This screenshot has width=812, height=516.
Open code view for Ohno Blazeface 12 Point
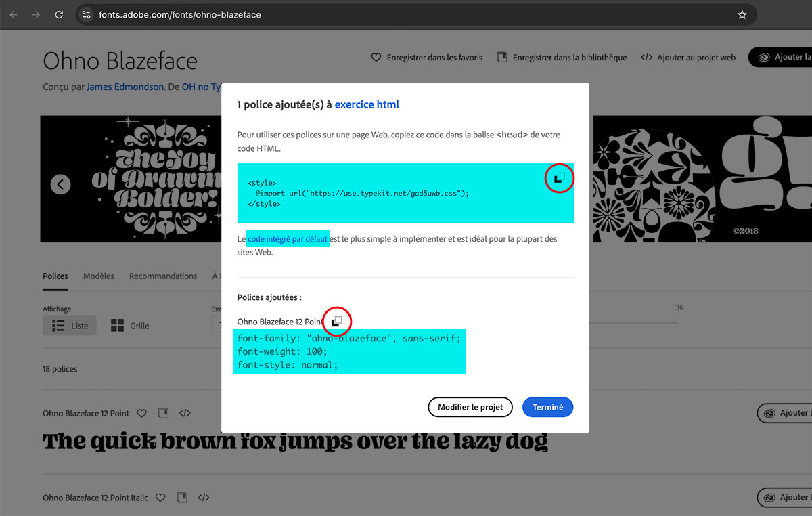pos(184,413)
